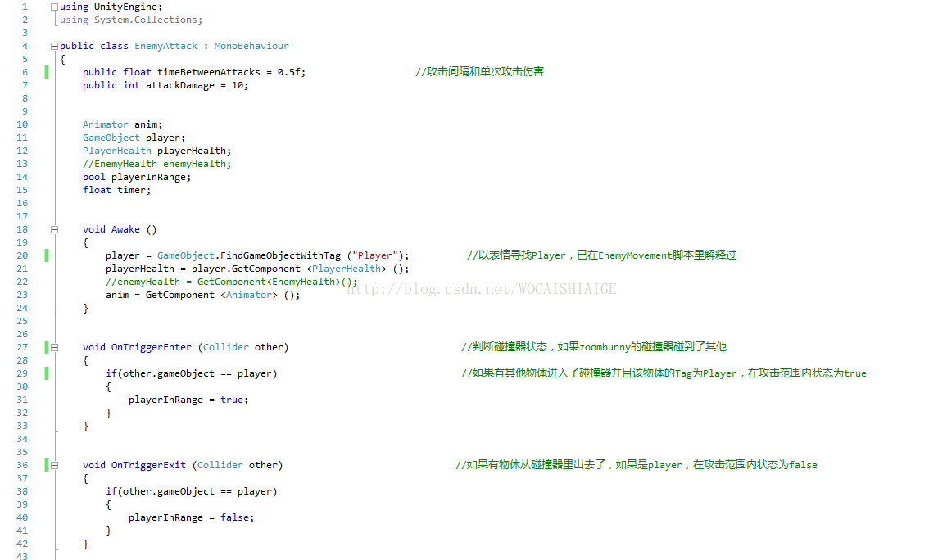The height and width of the screenshot is (560, 947).
Task: Click the 'Awake' method name
Action: [x=125, y=229]
